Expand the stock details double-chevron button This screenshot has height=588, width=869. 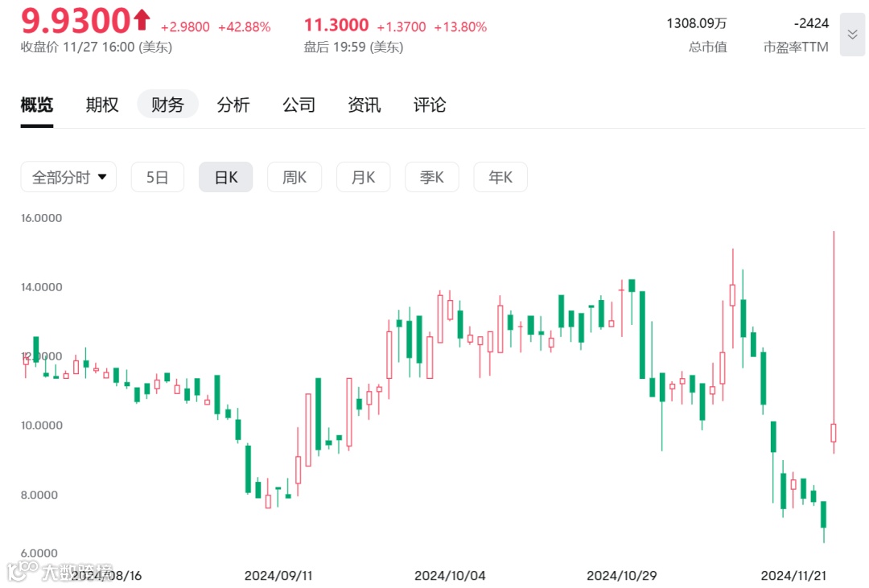(852, 35)
